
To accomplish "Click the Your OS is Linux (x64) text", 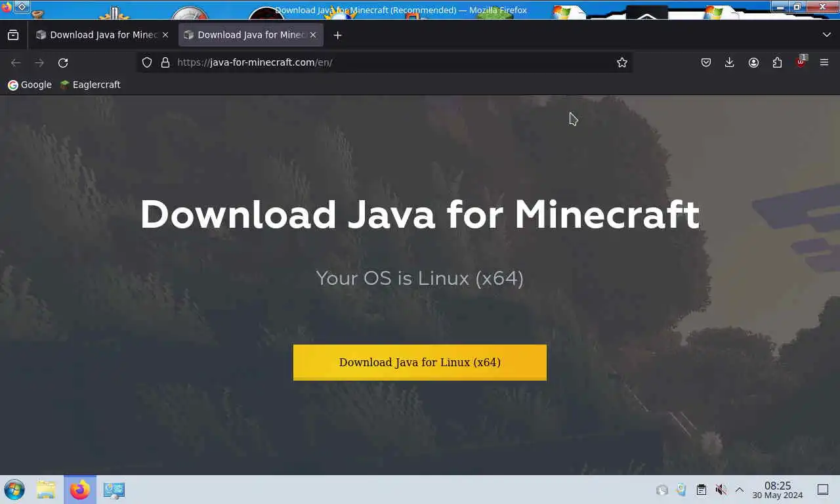I will point(420,278).
